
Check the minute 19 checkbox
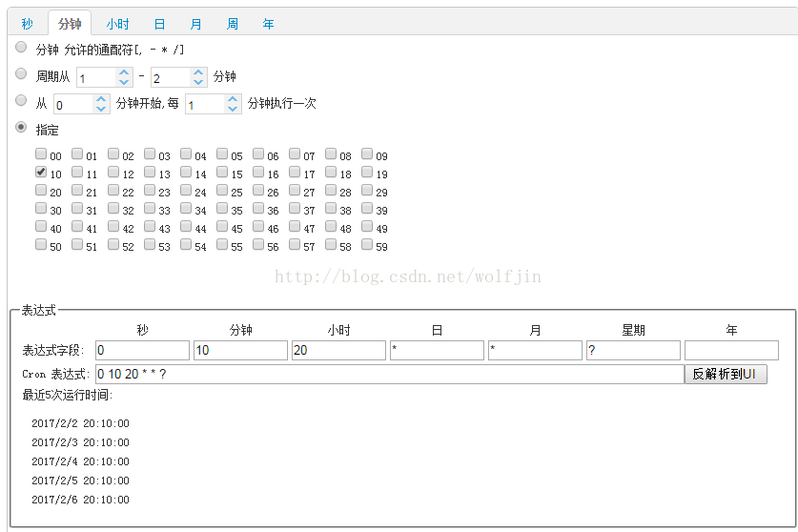click(367, 172)
